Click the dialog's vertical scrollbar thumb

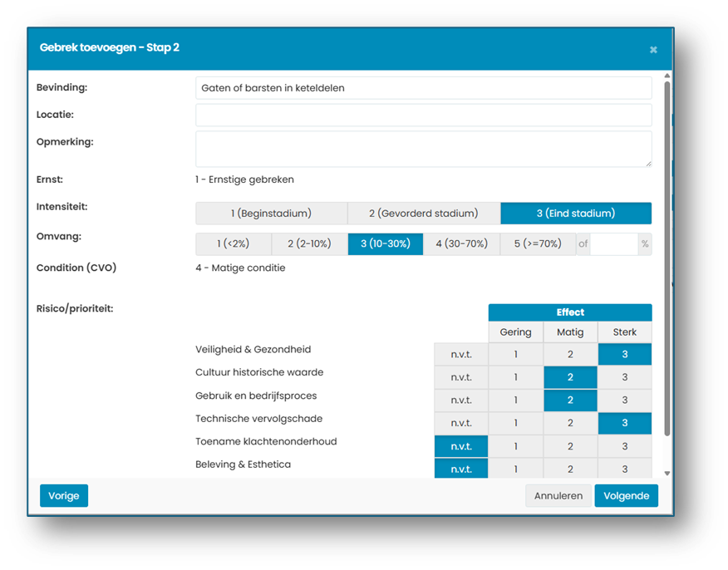click(x=667, y=259)
